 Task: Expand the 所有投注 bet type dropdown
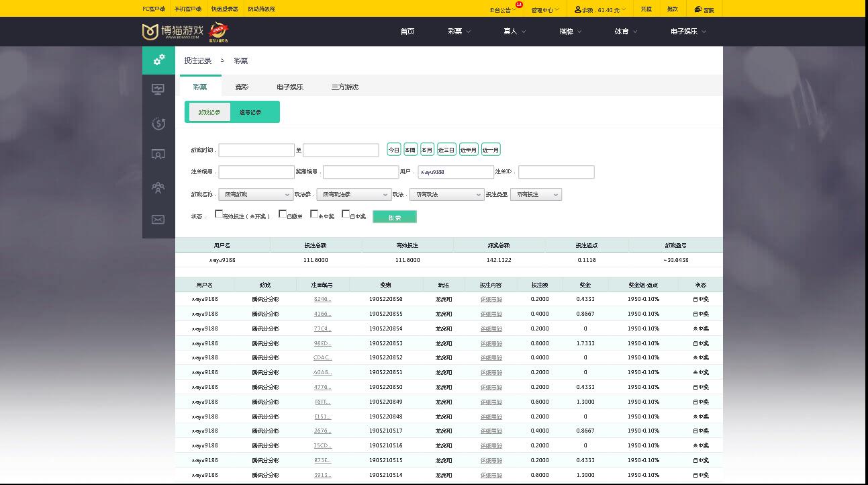(536, 195)
